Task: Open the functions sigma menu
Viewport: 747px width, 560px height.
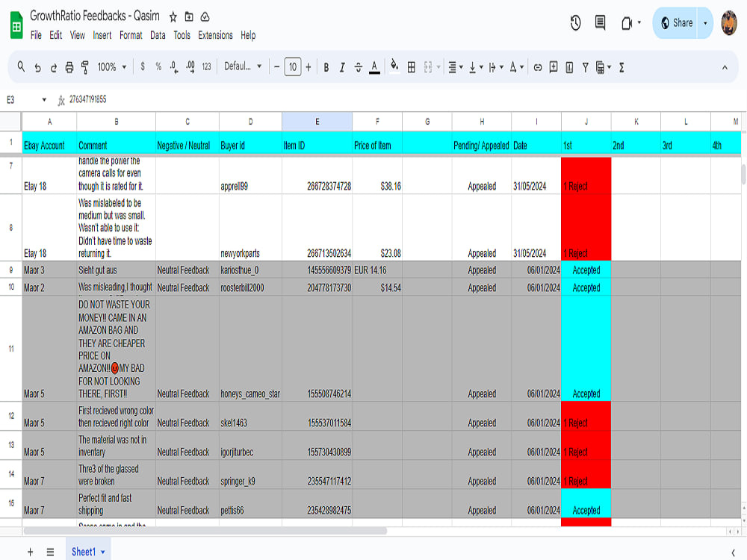Action: click(x=622, y=68)
